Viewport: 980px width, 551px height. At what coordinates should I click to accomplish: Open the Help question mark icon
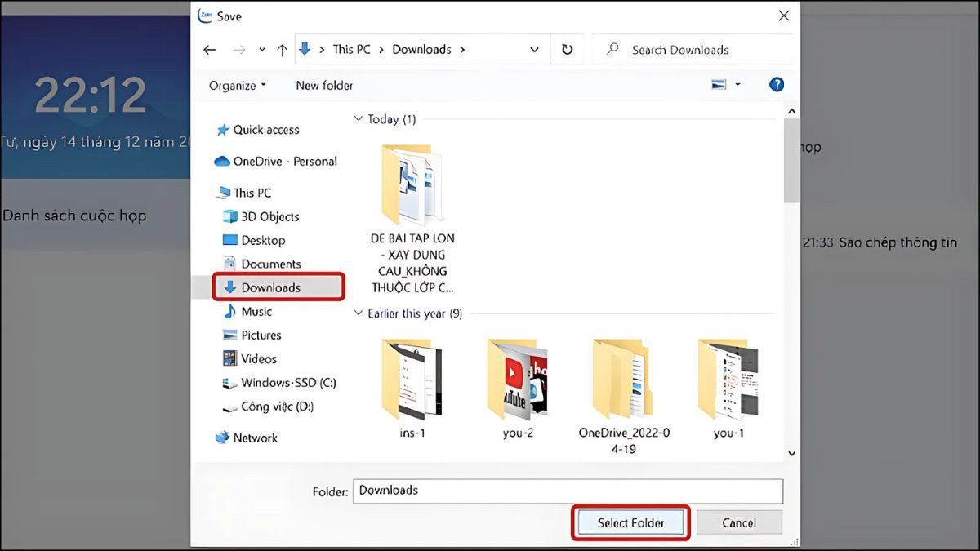coord(777,85)
